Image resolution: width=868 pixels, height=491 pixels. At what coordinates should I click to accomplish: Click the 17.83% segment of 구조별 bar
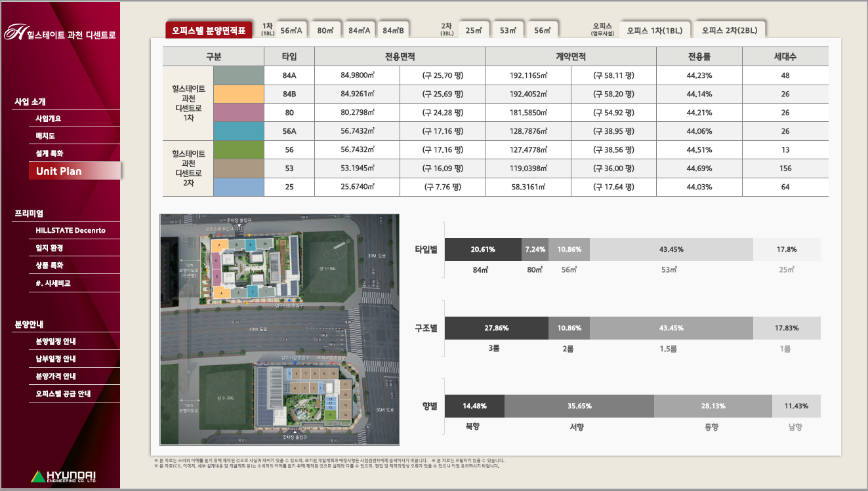click(x=787, y=328)
